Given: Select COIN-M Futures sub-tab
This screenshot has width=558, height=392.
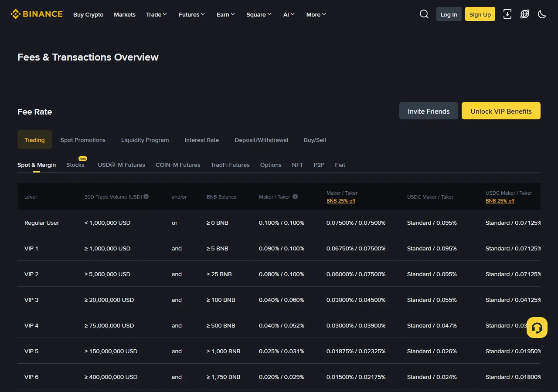Looking at the screenshot, I should pos(178,165).
